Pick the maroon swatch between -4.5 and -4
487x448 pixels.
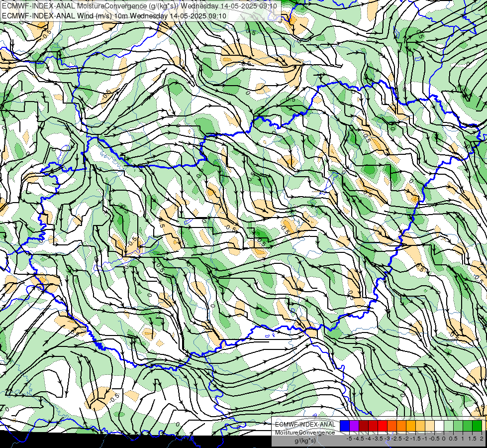click(364, 426)
